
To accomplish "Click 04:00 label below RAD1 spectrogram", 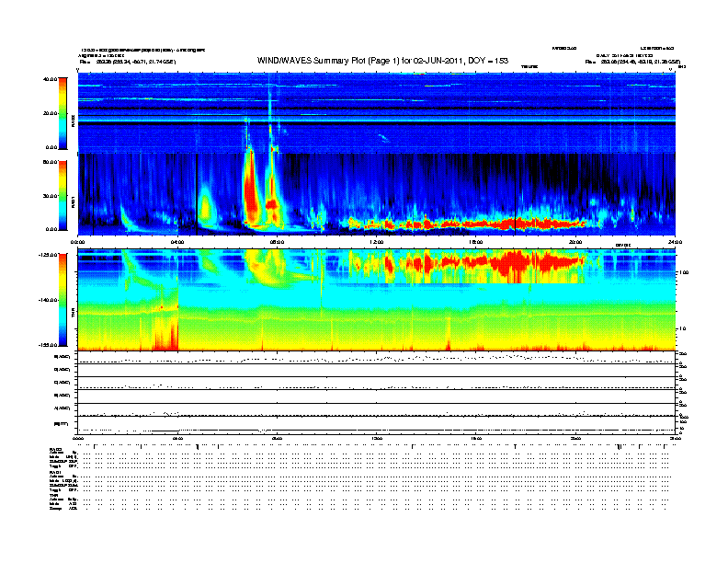I will 177,242.
